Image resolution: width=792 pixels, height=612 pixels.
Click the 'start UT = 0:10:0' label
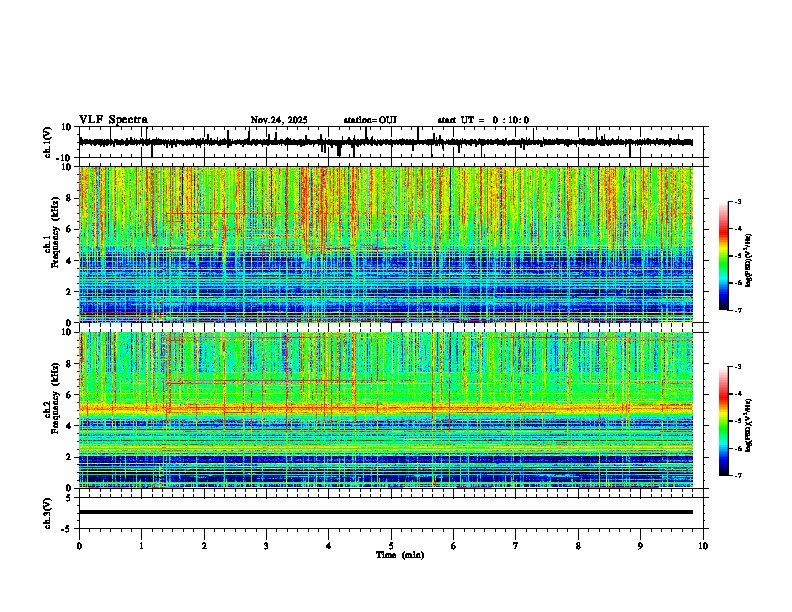tap(483, 120)
